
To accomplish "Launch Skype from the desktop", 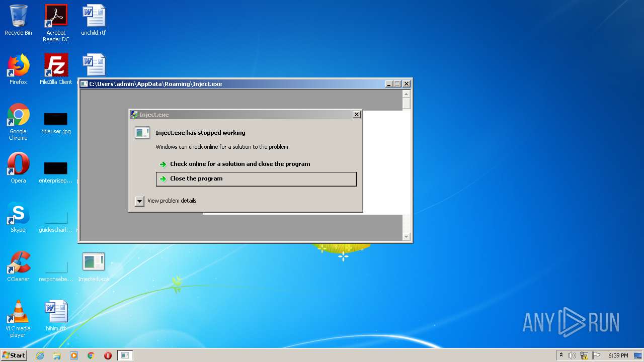I will tap(18, 217).
